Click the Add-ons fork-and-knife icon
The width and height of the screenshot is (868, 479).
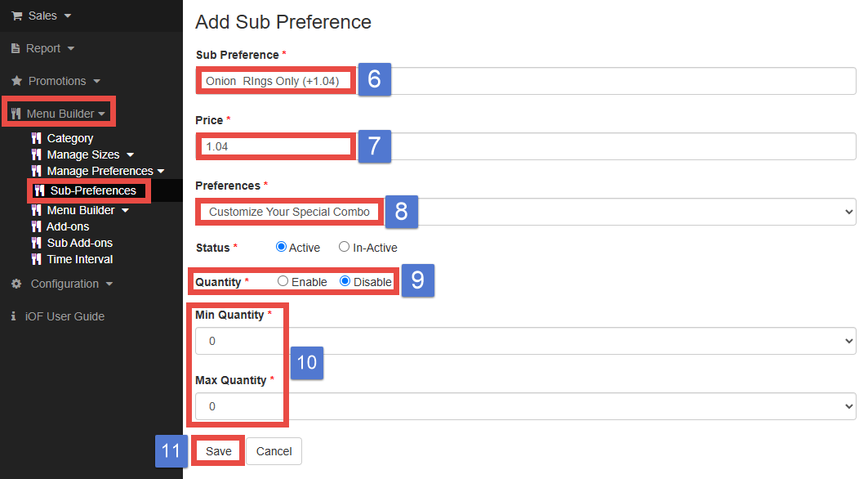(x=36, y=226)
